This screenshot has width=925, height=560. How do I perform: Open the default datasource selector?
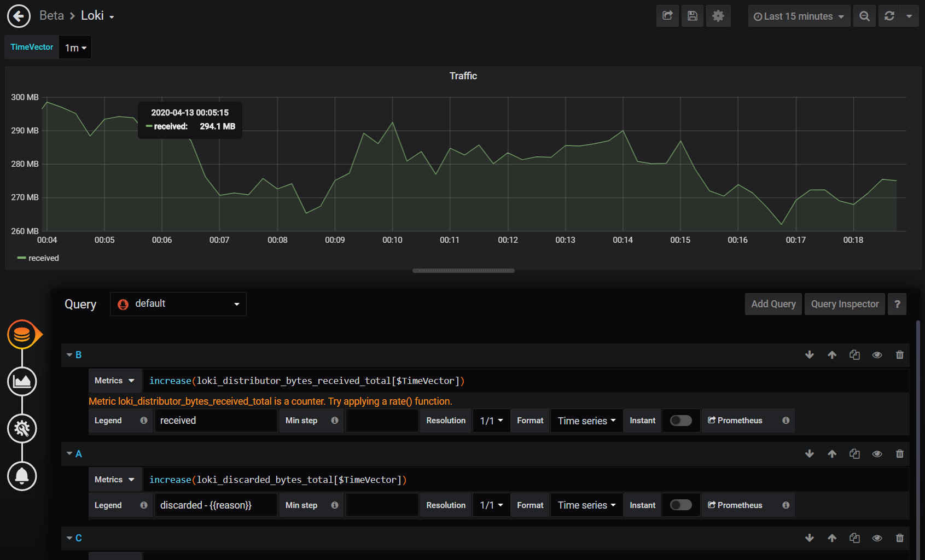pyautogui.click(x=178, y=304)
